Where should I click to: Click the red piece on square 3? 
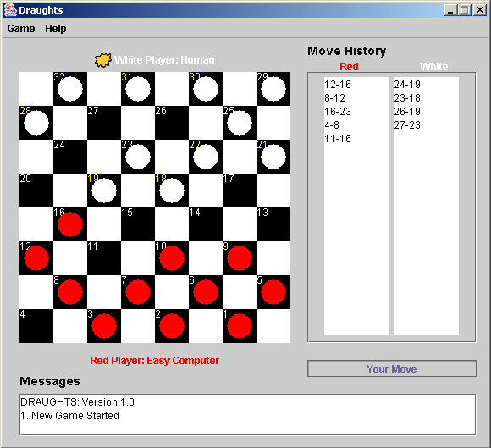pyautogui.click(x=104, y=326)
